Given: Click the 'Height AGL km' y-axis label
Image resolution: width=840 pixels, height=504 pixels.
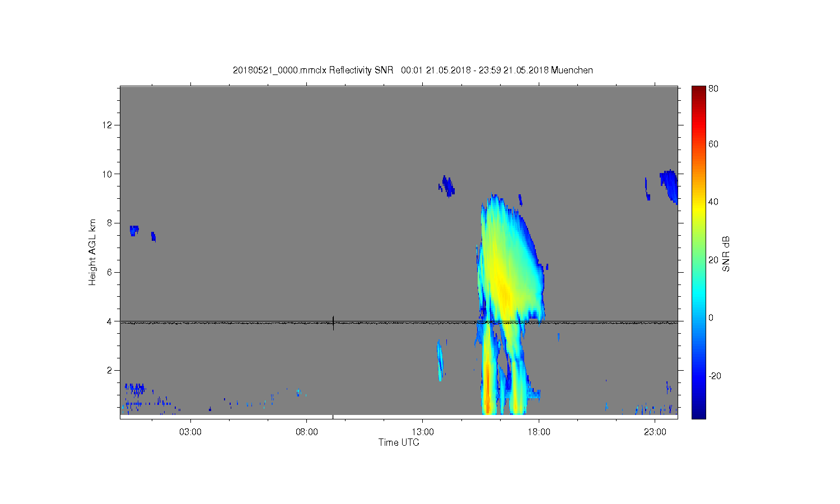Looking at the screenshot, I should tap(92, 252).
